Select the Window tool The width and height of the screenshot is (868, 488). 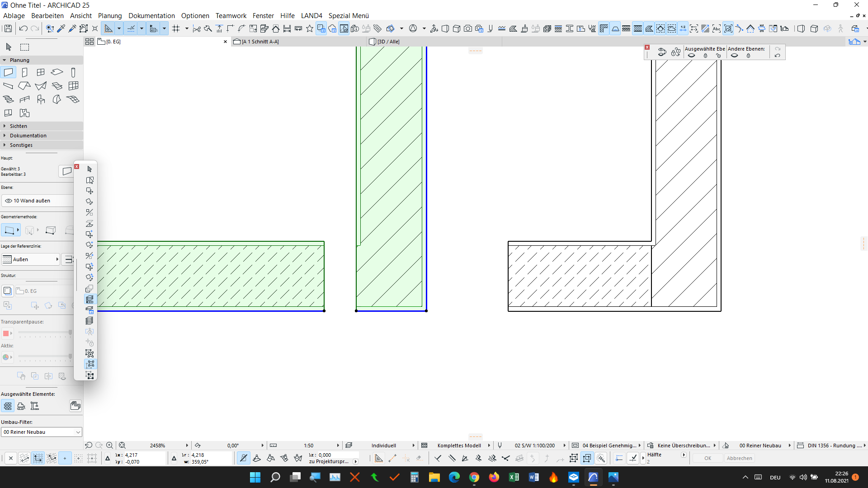[41, 72]
